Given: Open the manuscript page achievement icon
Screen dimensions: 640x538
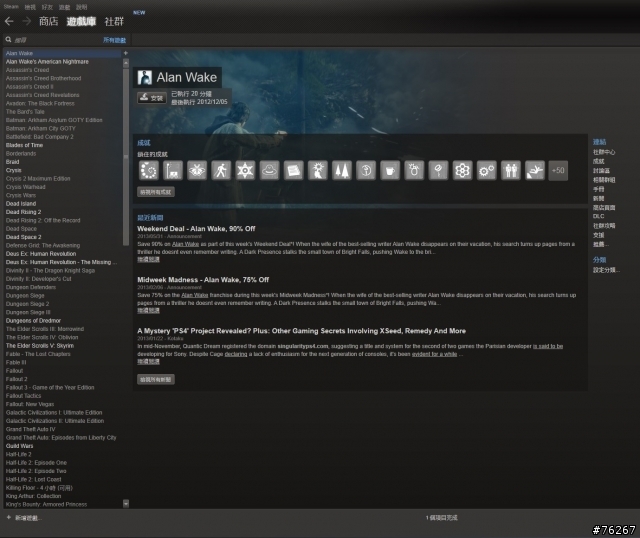Looking at the screenshot, I should (293, 170).
